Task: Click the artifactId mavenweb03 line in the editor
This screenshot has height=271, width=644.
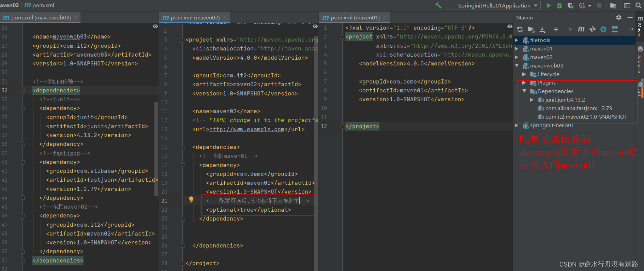Action: click(92, 55)
